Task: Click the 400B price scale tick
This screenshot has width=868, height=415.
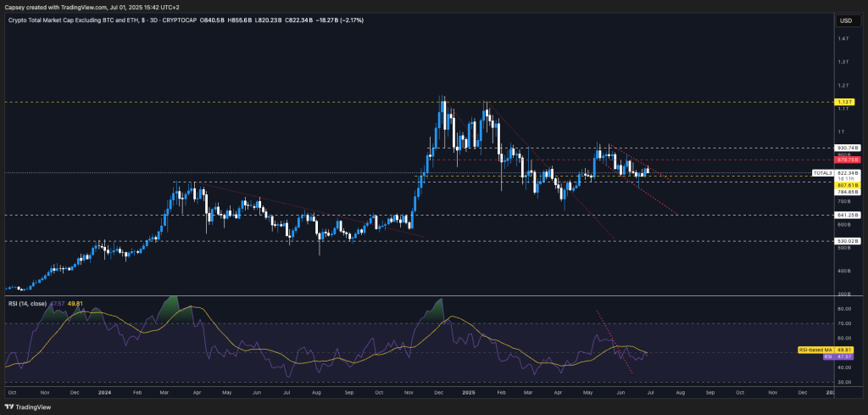Action: 843,271
